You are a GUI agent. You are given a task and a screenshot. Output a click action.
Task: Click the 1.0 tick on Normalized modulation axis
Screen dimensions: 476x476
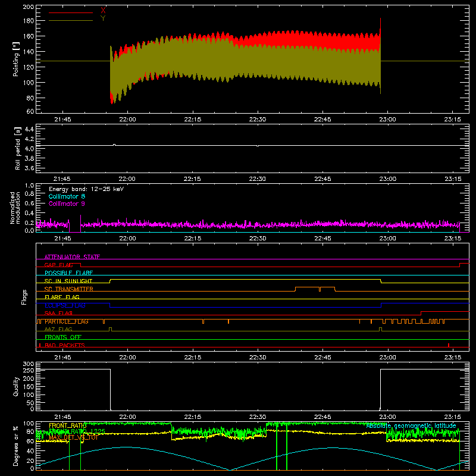coord(29,186)
